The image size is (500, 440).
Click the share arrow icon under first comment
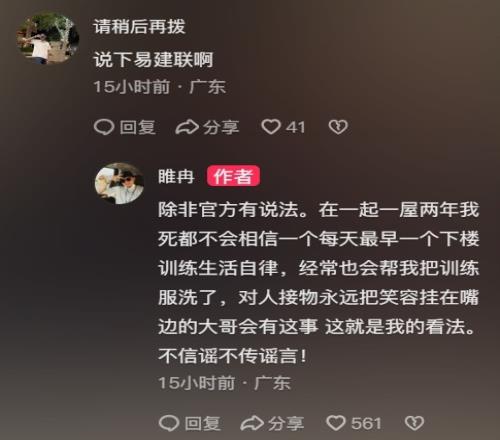click(187, 127)
